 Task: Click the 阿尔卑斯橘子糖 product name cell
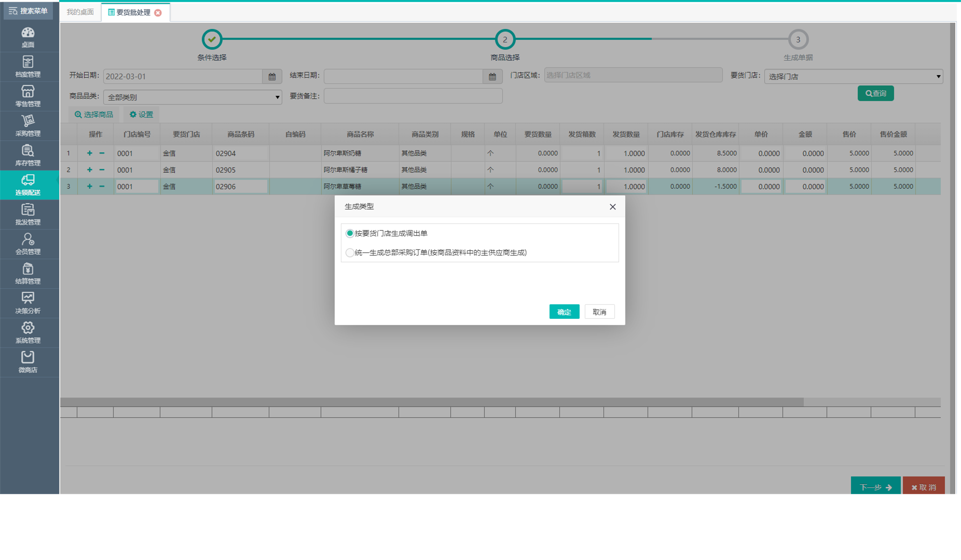[x=360, y=170]
